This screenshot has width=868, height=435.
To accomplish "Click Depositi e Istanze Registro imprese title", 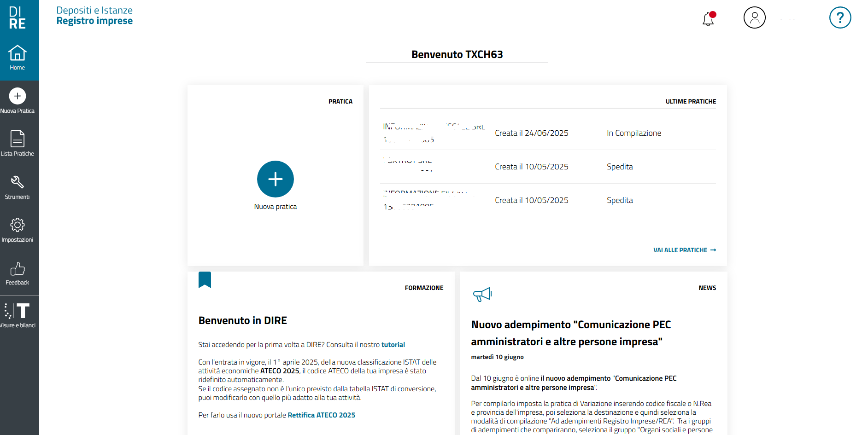I will click(x=94, y=16).
